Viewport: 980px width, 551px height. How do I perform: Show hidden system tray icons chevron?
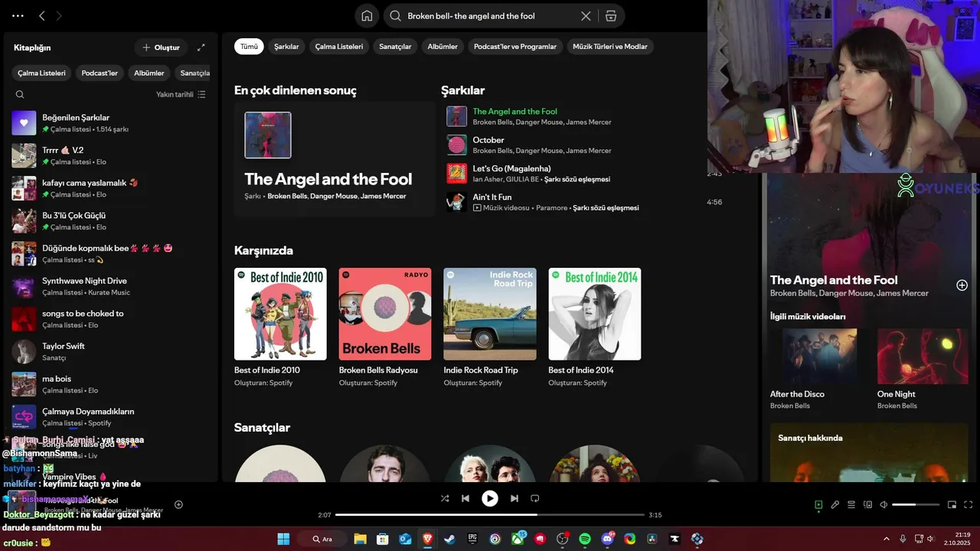[x=887, y=539]
